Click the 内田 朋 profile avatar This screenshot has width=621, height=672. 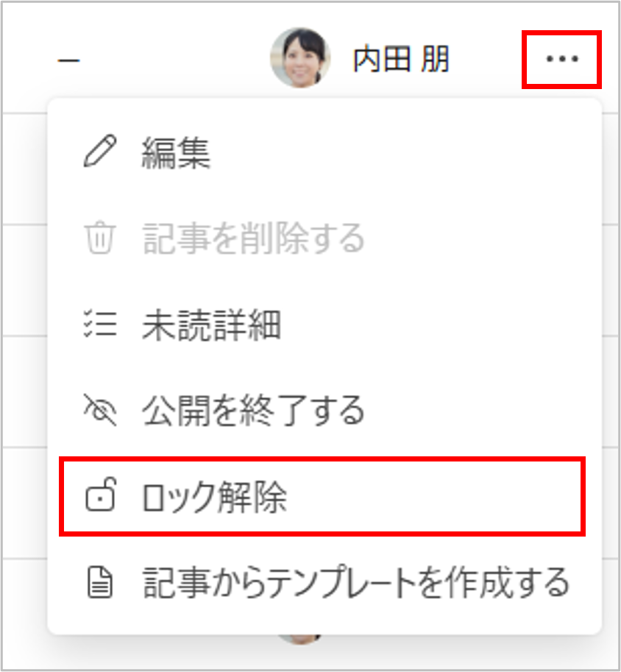[300, 58]
